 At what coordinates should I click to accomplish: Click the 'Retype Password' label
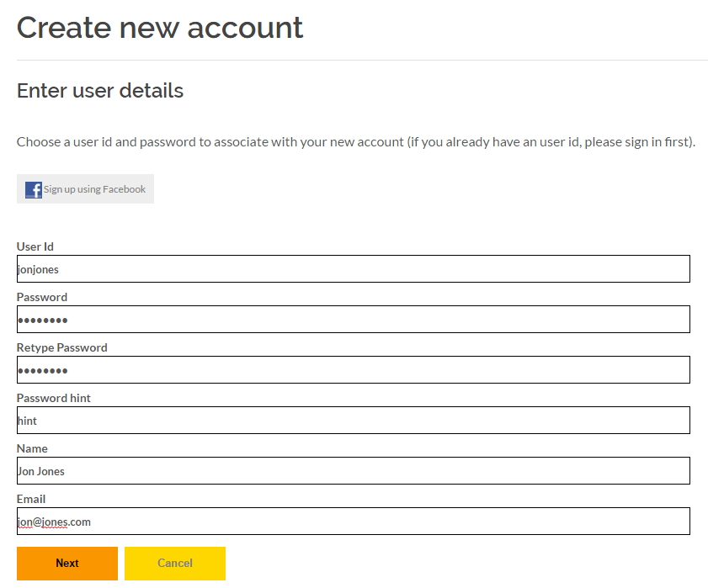pos(62,347)
